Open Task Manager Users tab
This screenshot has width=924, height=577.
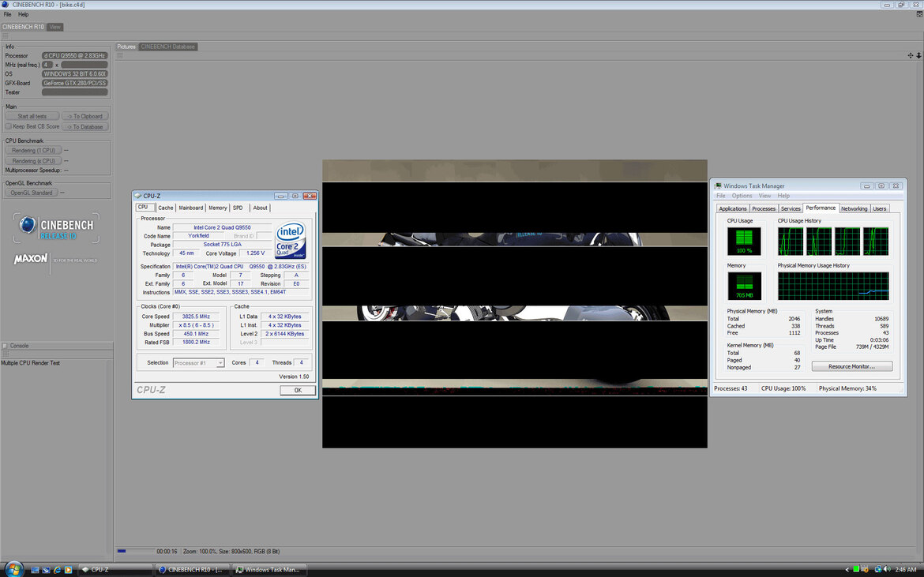coord(879,208)
